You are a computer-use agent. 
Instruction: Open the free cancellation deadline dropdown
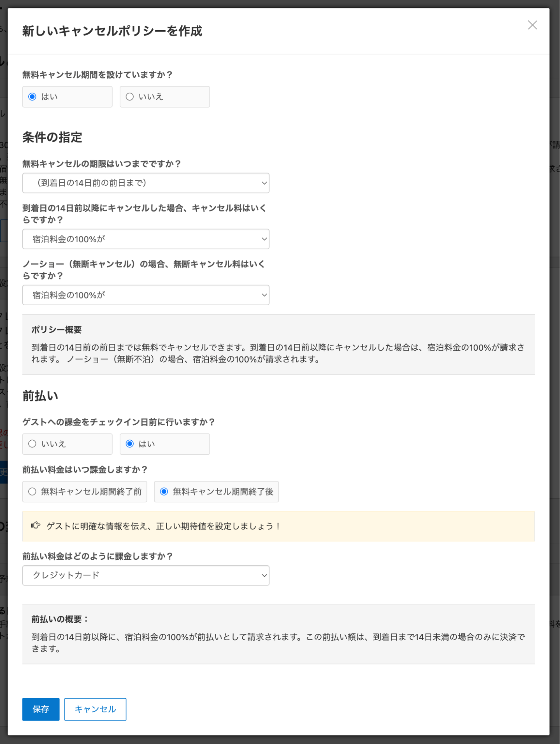[x=145, y=183]
